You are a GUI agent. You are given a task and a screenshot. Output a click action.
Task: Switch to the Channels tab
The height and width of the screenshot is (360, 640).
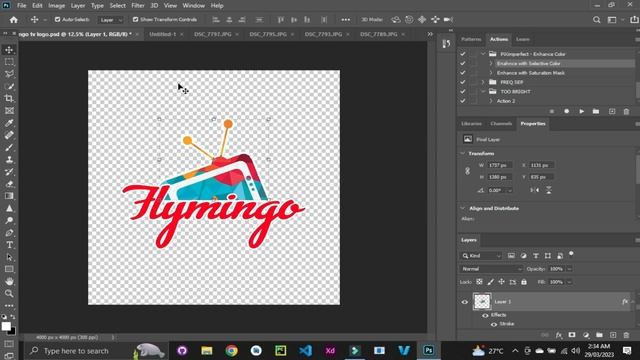coord(501,124)
